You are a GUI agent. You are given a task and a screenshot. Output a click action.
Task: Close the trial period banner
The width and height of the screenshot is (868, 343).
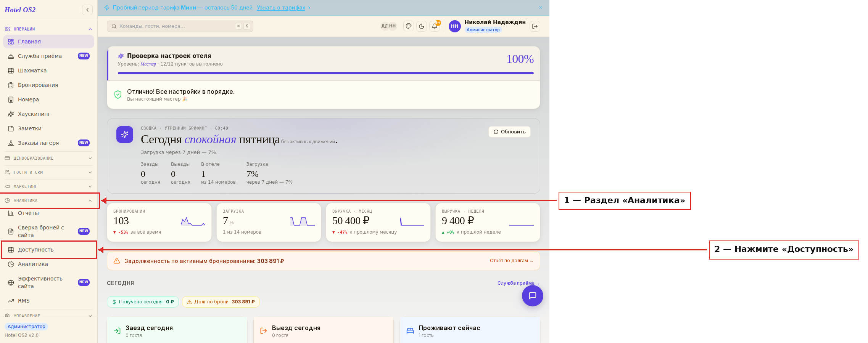tap(541, 8)
